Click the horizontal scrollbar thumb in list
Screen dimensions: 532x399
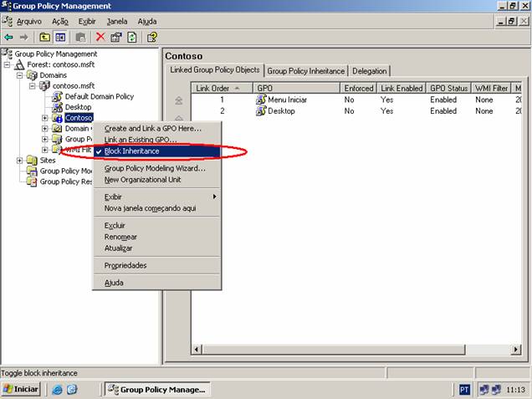point(334,349)
